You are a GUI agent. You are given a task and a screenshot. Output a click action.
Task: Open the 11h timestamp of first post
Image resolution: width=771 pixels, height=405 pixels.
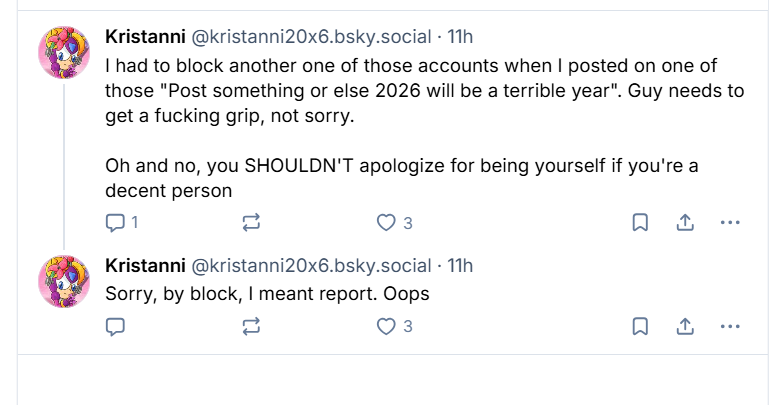[x=460, y=37]
